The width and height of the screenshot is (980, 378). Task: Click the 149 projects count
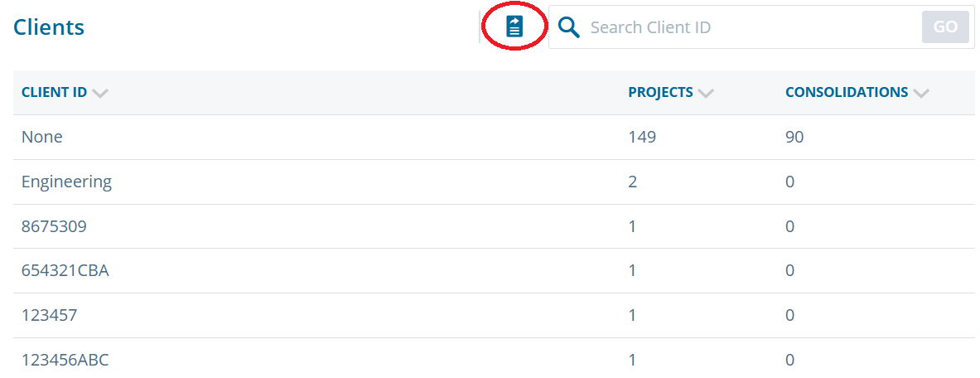(x=643, y=137)
